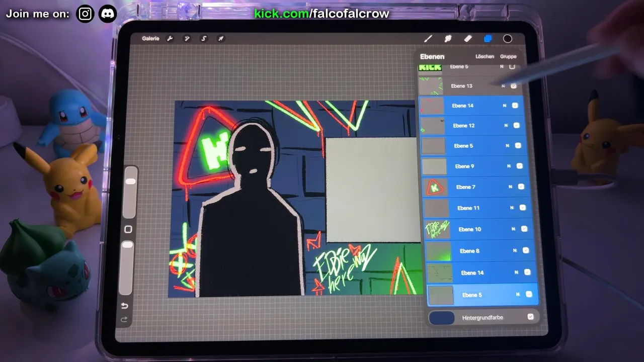Tap the undo arrow on sidebar
Image resolution: width=644 pixels, height=362 pixels.
125,306
